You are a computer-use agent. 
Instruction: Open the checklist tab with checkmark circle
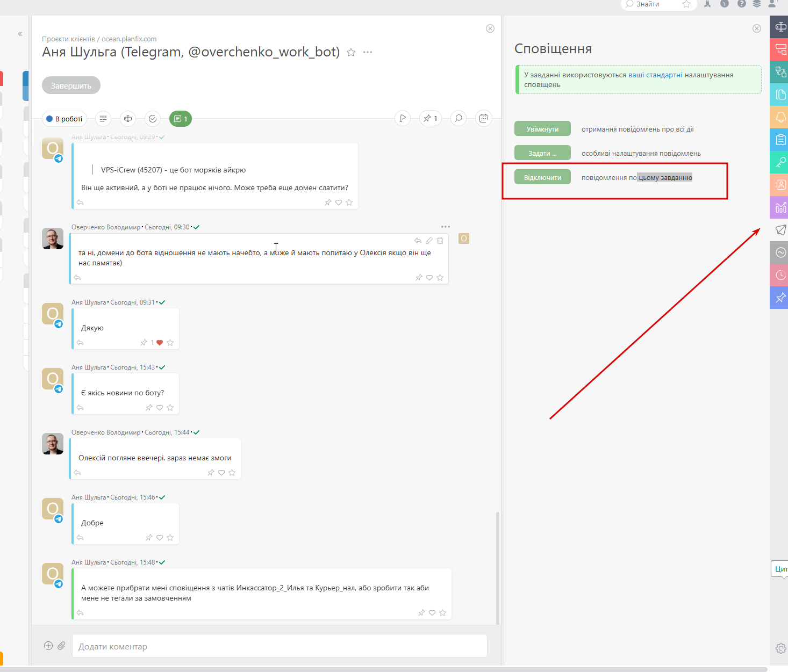(153, 119)
